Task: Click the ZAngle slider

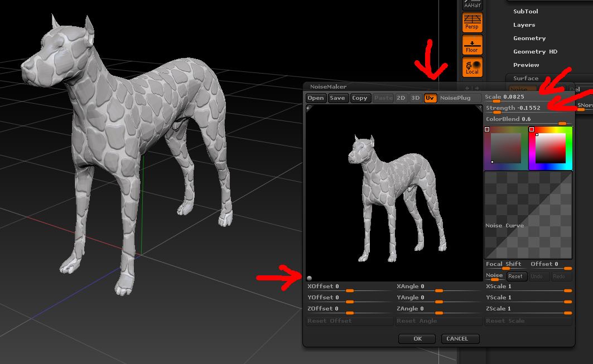Action: [x=438, y=310]
